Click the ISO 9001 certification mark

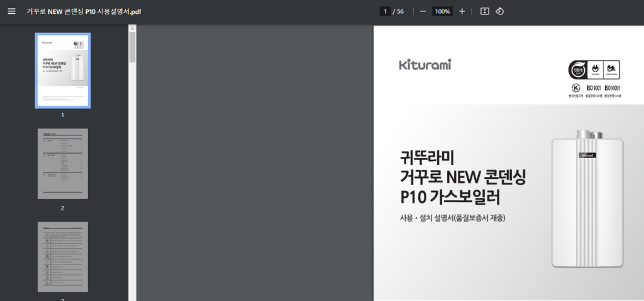[x=594, y=91]
